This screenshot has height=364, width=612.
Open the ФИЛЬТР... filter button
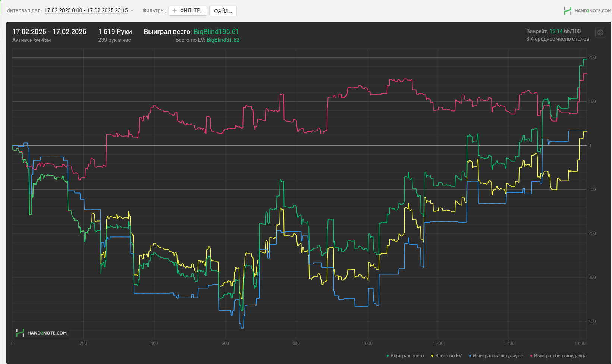(x=188, y=11)
